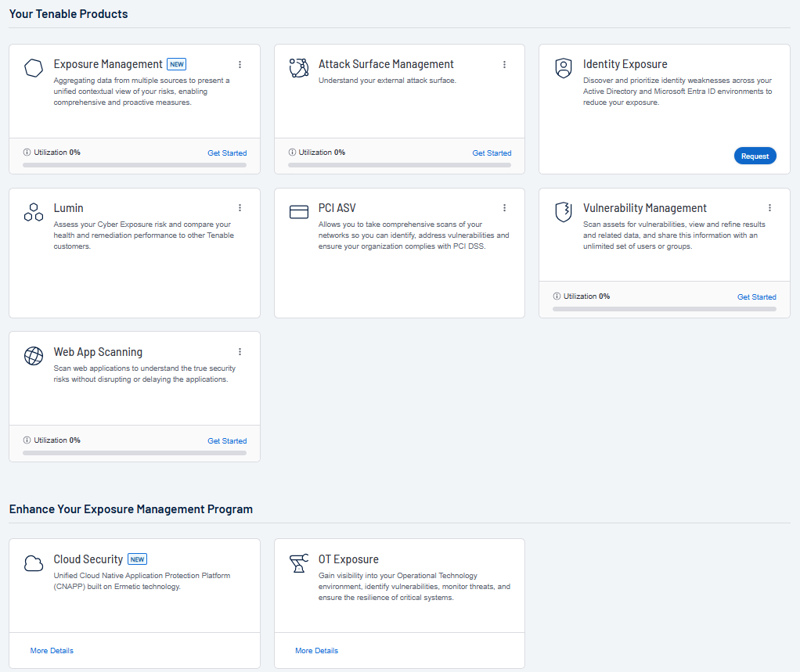Image resolution: width=800 pixels, height=672 pixels.
Task: Click the info icon beside Attack Surface utilization
Action: click(x=292, y=153)
